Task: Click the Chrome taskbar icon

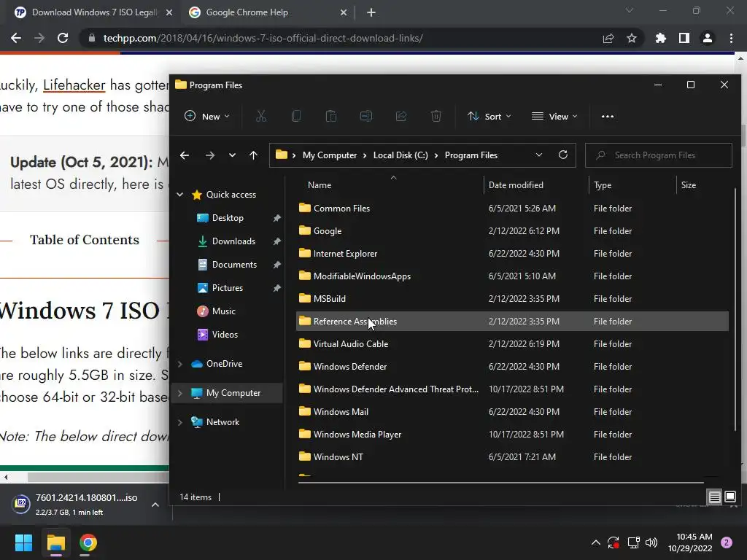Action: (88, 542)
